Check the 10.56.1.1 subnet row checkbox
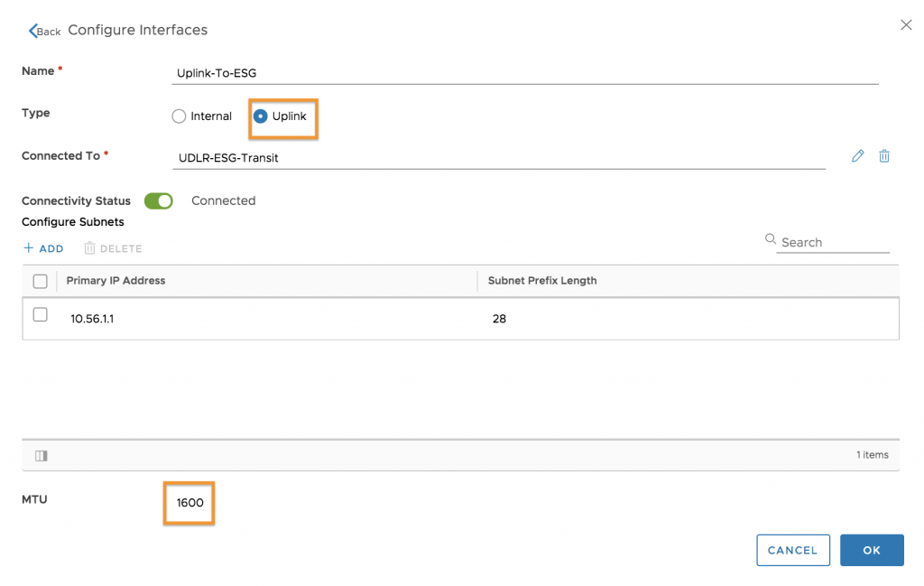 [40, 314]
